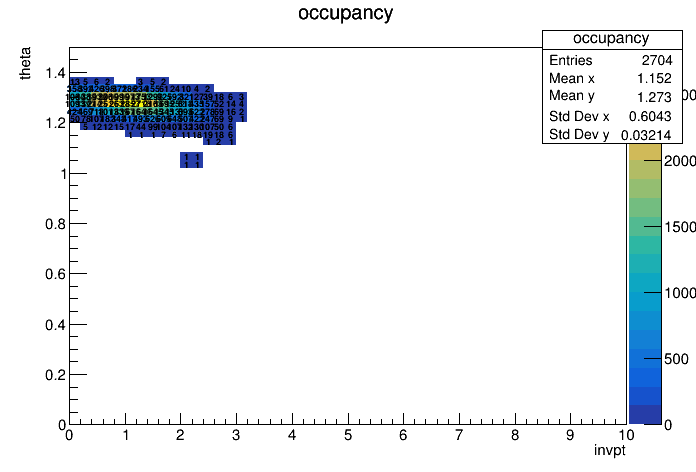Click the y-axis tick label "0.6"

(55, 274)
